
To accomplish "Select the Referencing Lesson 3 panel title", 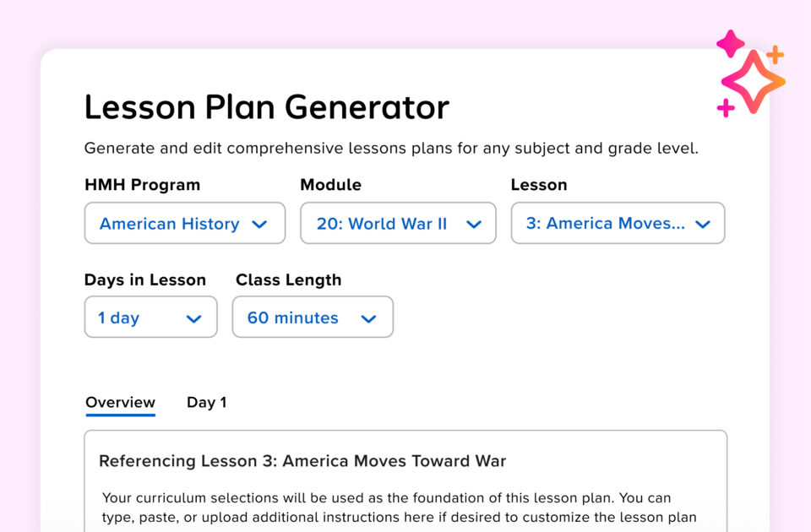I will pos(302,461).
